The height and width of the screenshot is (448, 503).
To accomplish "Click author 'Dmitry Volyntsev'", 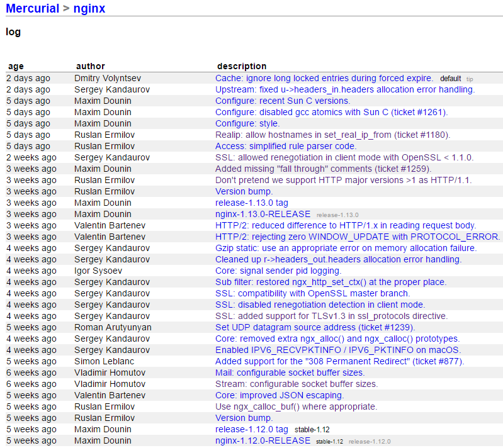I will point(108,78).
